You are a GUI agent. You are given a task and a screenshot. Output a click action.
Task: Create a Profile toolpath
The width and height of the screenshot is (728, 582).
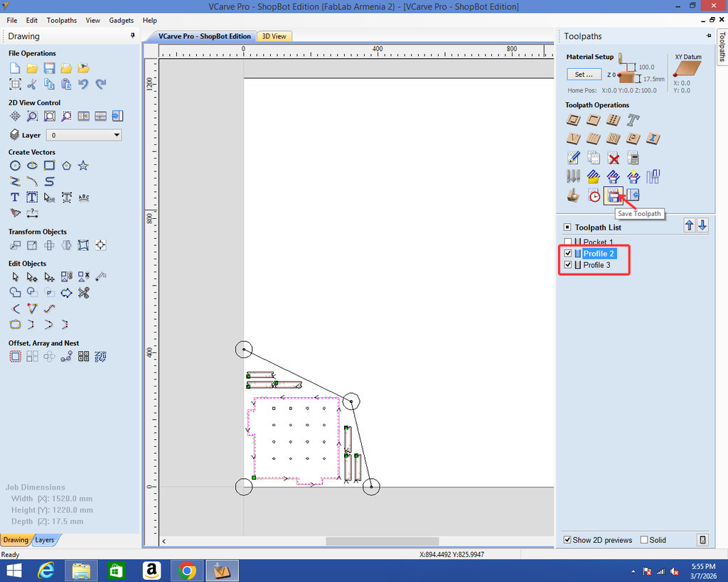pos(574,120)
